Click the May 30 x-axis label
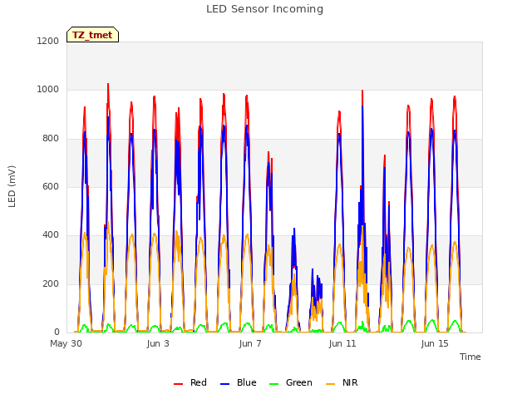The height and width of the screenshot is (399, 532). pos(66,343)
